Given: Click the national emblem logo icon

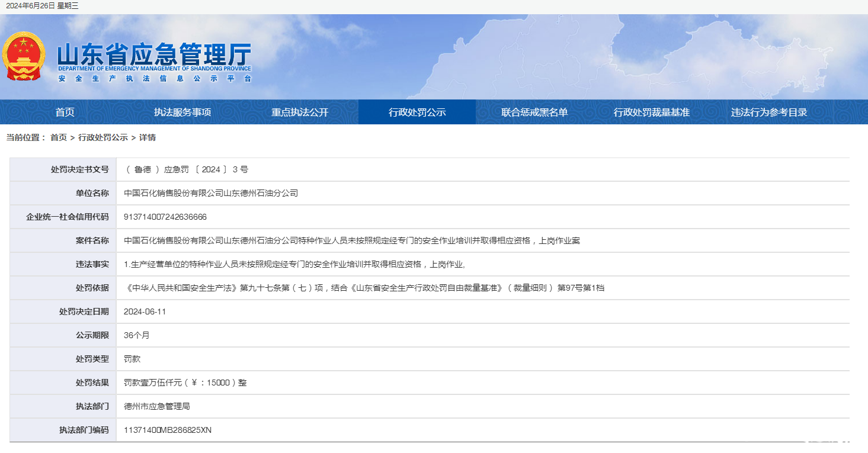Looking at the screenshot, I should pyautogui.click(x=24, y=56).
